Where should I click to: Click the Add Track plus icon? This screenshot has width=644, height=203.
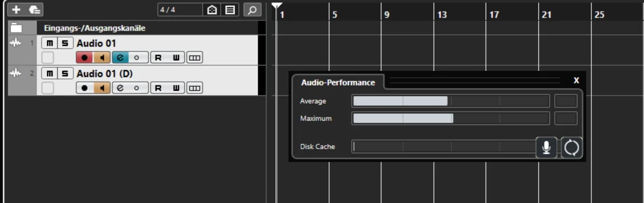click(x=16, y=9)
